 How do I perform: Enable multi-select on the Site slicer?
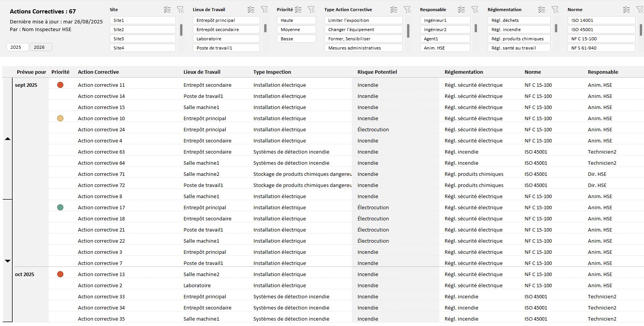tap(167, 10)
